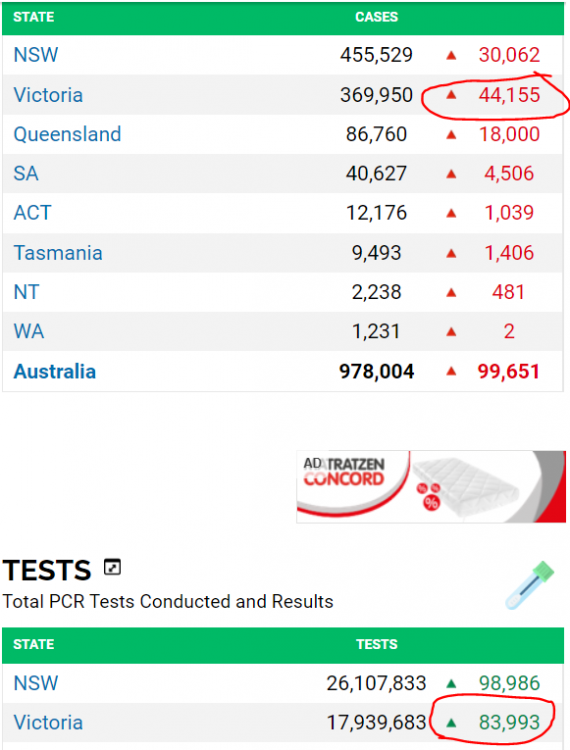Viewport: 570px width, 750px height.
Task: Open the Victoria link in tests table
Action: pyautogui.click(x=48, y=722)
